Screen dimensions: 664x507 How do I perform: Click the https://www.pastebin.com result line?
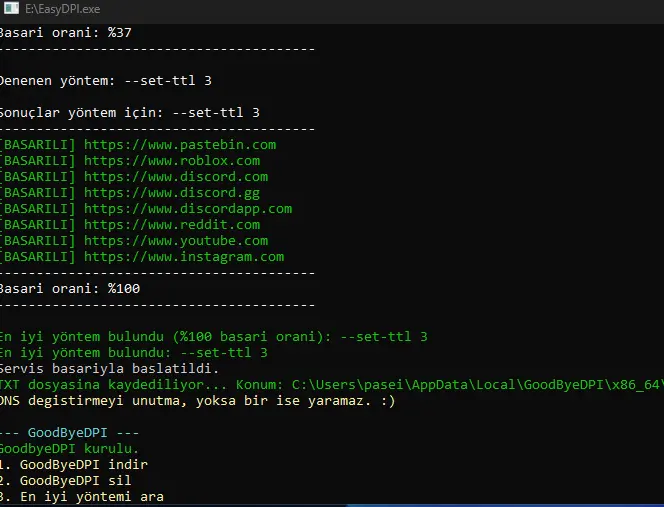[x=138, y=145]
